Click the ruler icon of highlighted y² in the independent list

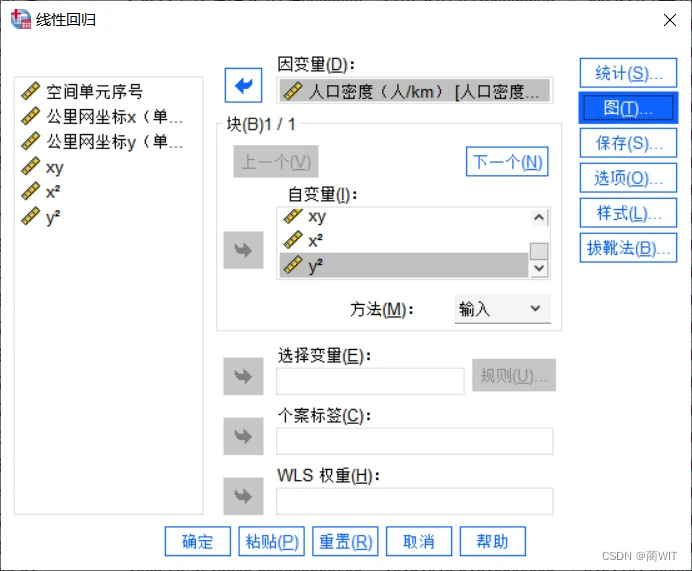pos(293,265)
